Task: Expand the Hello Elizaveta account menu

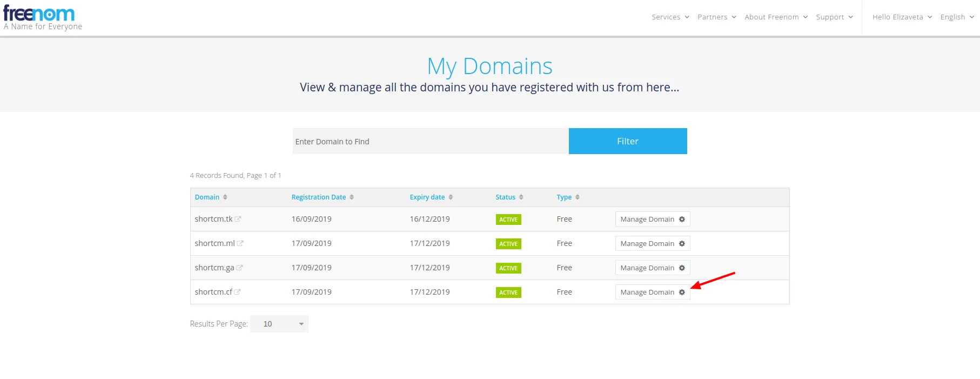Action: tap(902, 17)
